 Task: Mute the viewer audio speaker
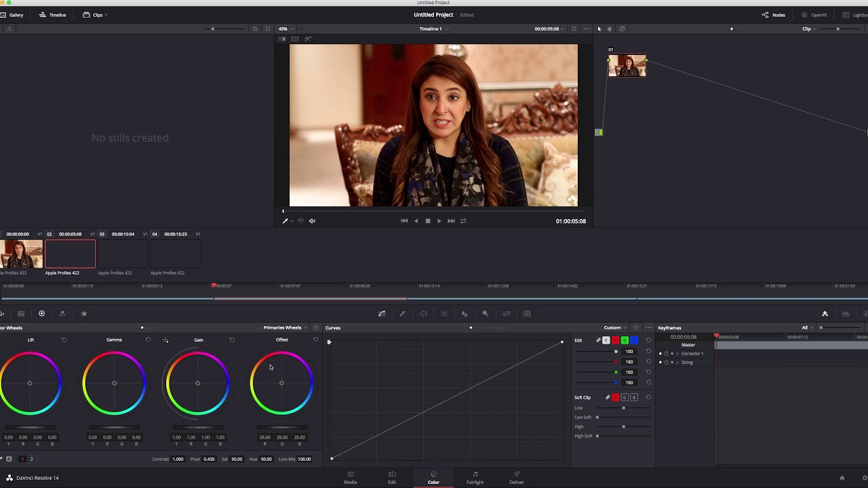pos(312,221)
